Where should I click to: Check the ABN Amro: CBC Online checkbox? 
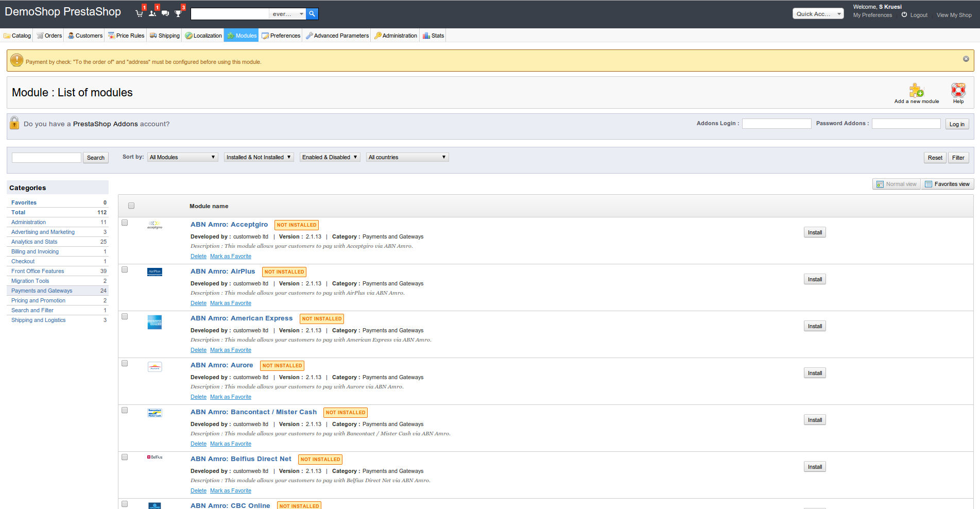(x=125, y=504)
